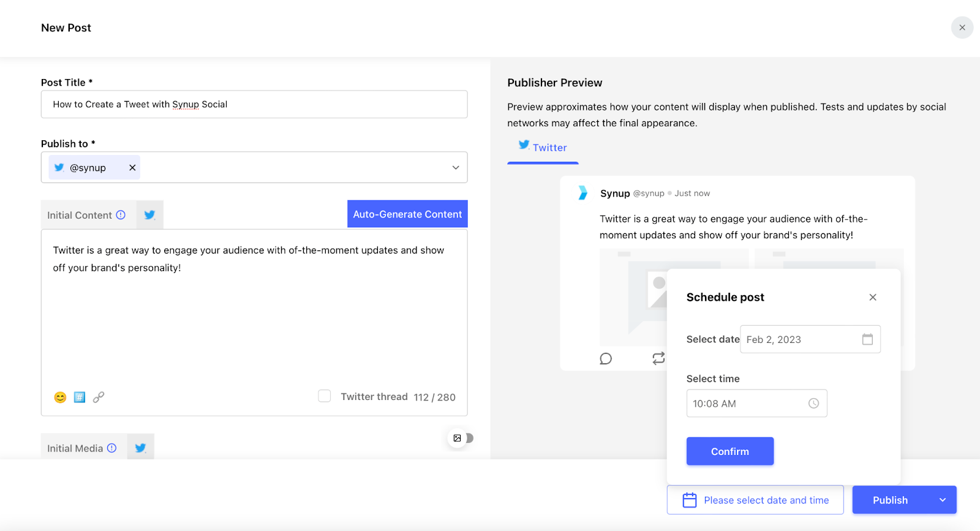Confirm the scheduled post time

[729, 451]
